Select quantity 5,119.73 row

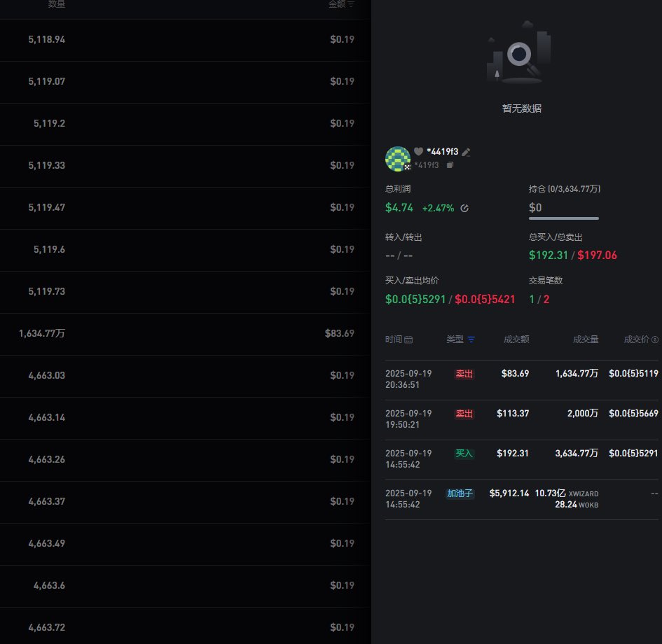pyautogui.click(x=47, y=291)
